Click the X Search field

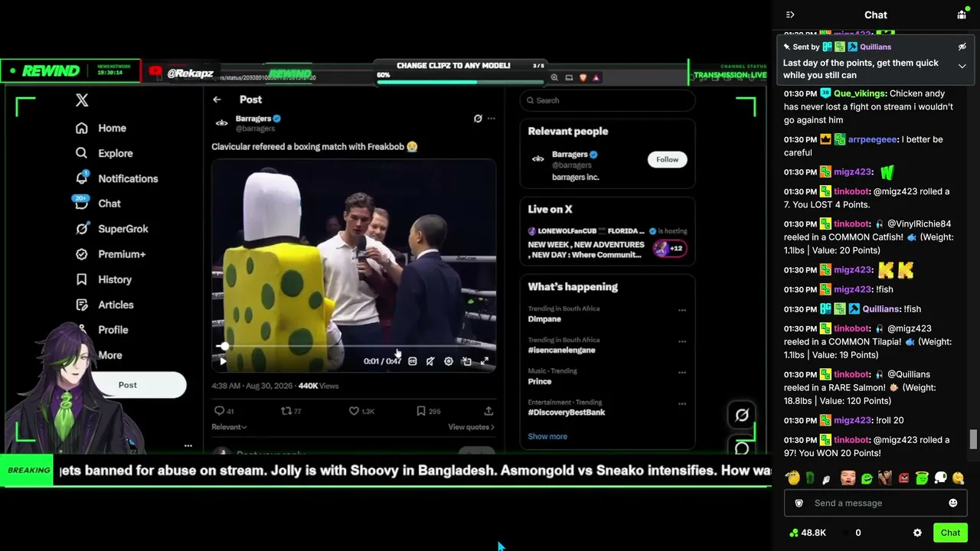tap(607, 100)
